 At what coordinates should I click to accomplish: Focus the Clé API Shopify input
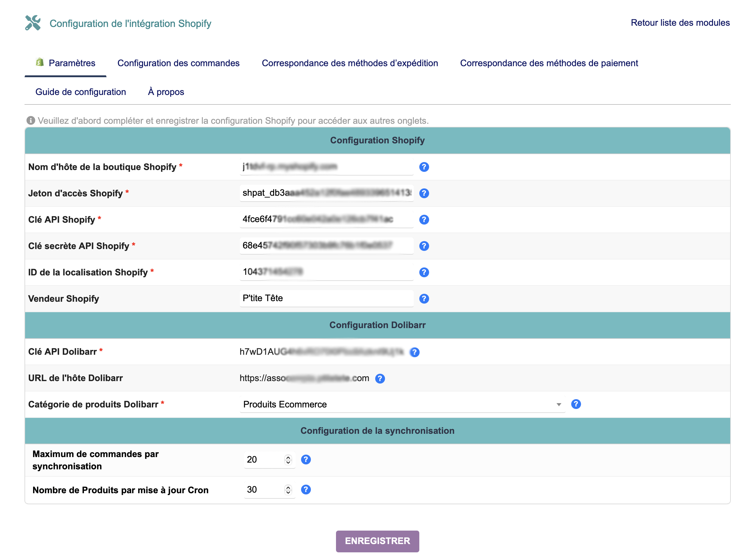point(326,219)
